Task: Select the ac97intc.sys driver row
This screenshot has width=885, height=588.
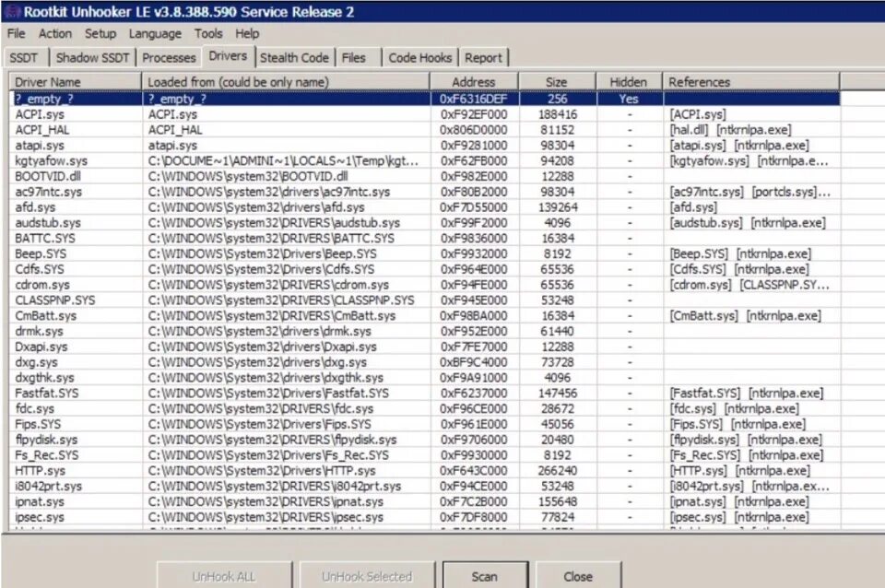Action: click(426, 192)
